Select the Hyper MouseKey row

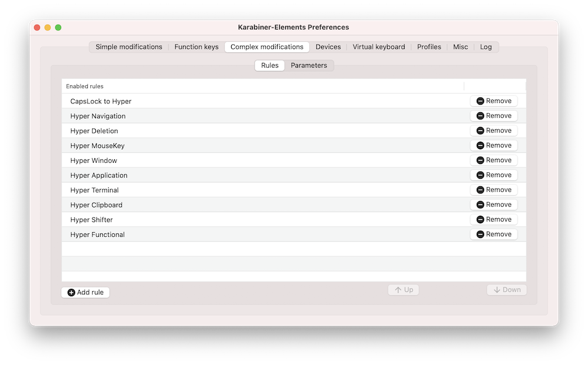tap(293, 145)
